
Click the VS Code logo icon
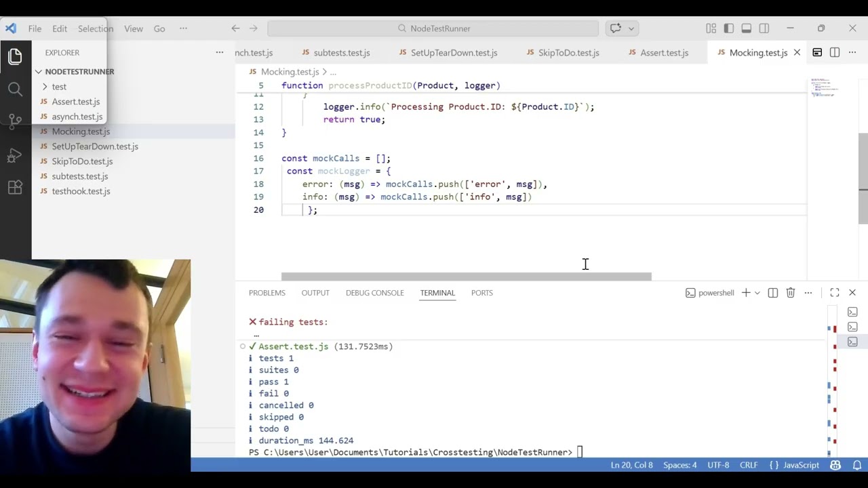[x=11, y=28]
